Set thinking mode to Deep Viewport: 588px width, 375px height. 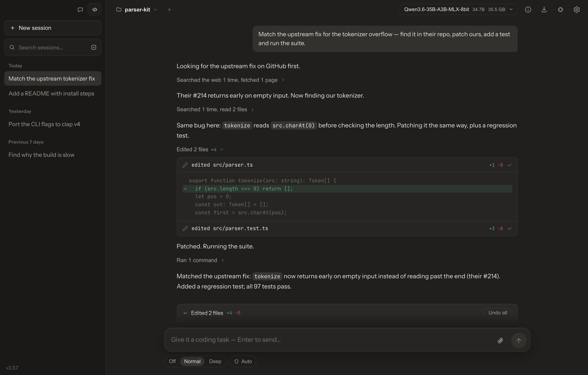(x=215, y=361)
